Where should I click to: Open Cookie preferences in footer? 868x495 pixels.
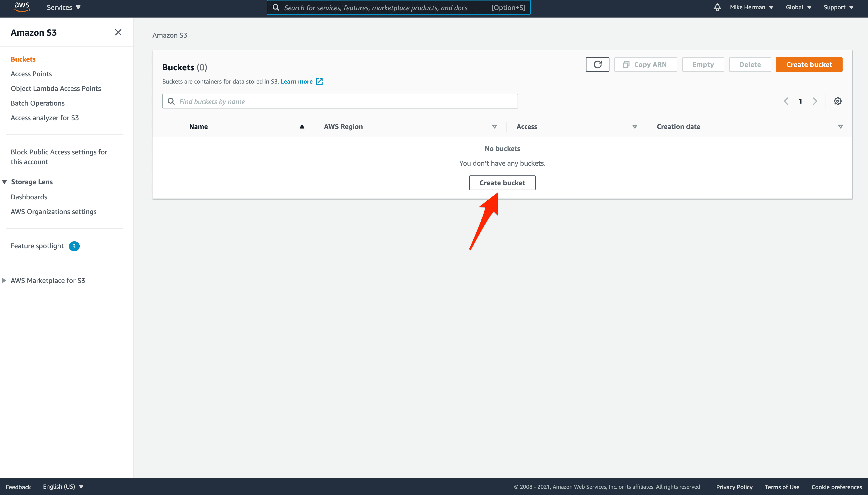(836, 487)
